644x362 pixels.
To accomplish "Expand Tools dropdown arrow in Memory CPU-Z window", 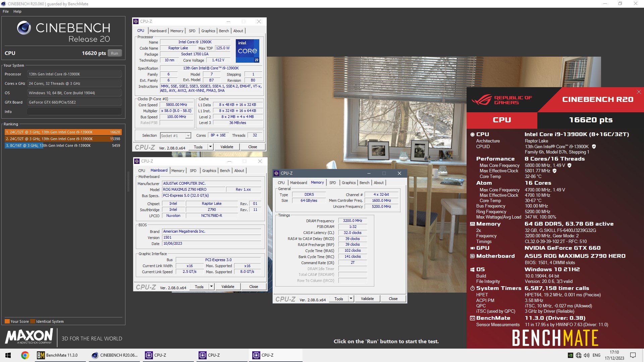I will coord(351,299).
